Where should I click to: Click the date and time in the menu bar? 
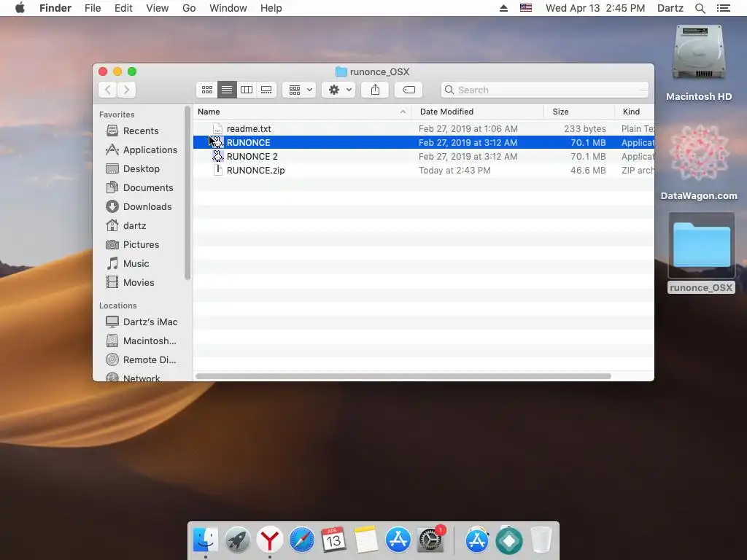[x=595, y=8]
